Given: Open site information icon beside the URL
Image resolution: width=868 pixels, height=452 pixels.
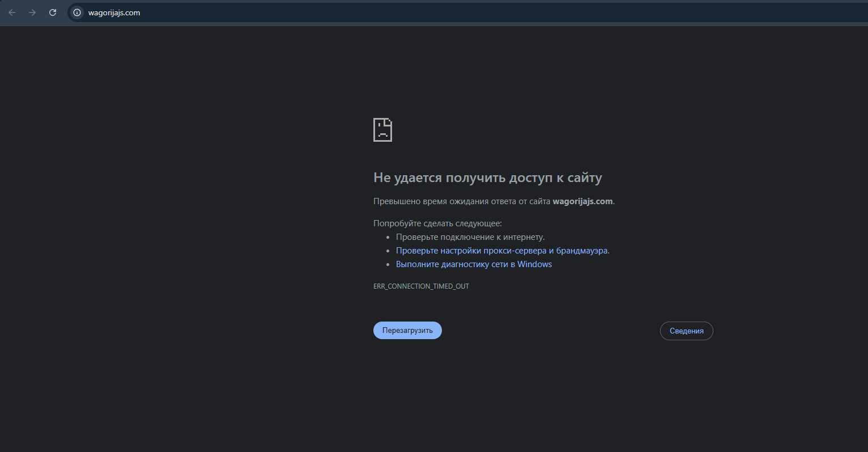Looking at the screenshot, I should [x=77, y=12].
